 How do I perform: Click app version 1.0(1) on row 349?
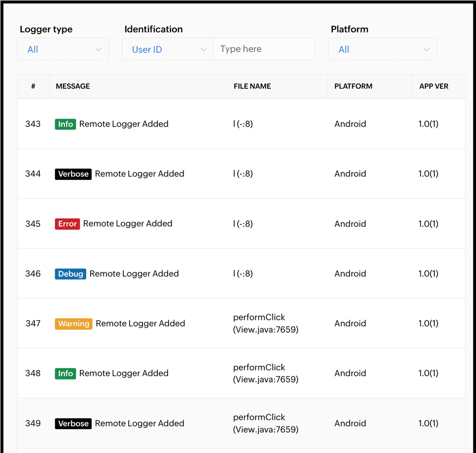coord(428,423)
